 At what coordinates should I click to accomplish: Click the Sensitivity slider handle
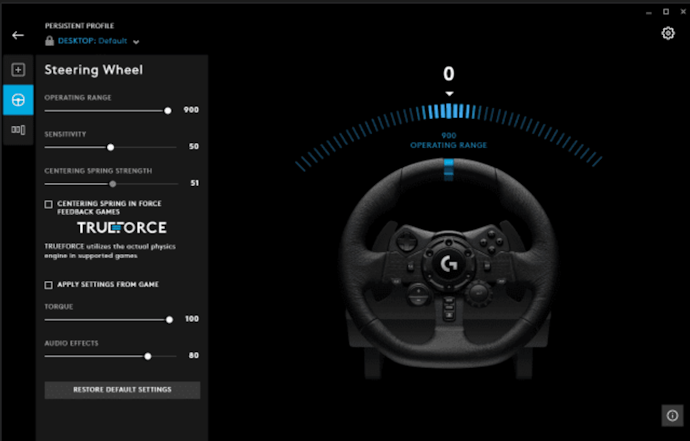pyautogui.click(x=110, y=147)
